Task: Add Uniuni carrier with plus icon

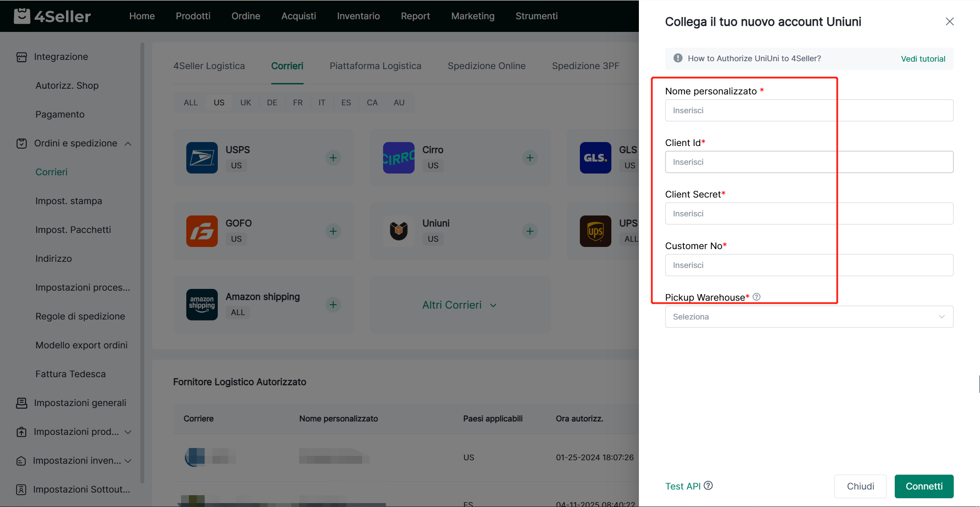Action: point(530,231)
